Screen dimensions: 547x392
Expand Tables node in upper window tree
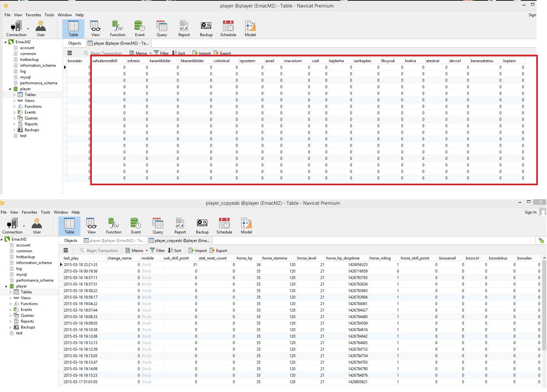coord(14,95)
